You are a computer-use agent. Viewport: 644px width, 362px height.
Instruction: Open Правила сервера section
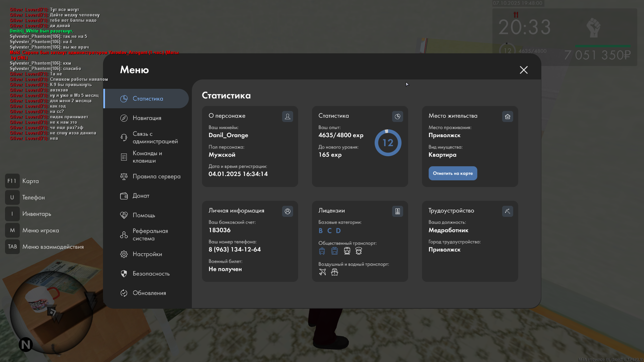tap(156, 176)
